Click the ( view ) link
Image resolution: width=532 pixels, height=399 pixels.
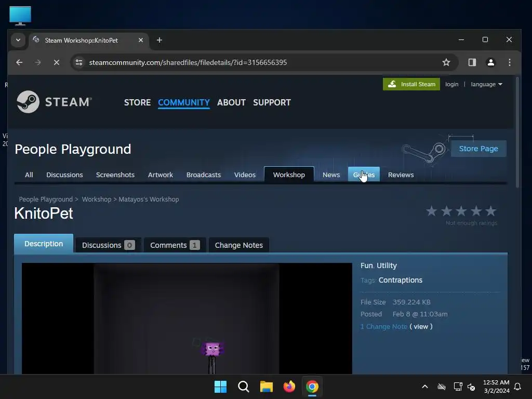[421, 326]
